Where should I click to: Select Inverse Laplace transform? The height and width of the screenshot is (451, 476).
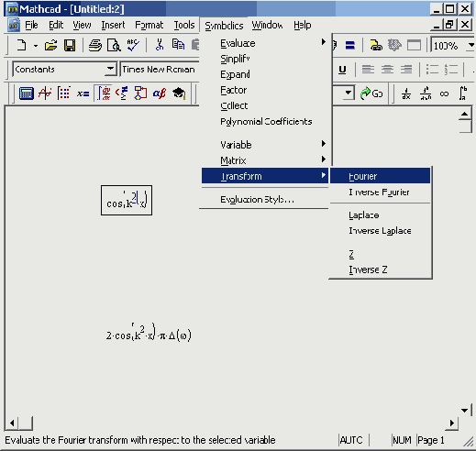coord(380,231)
